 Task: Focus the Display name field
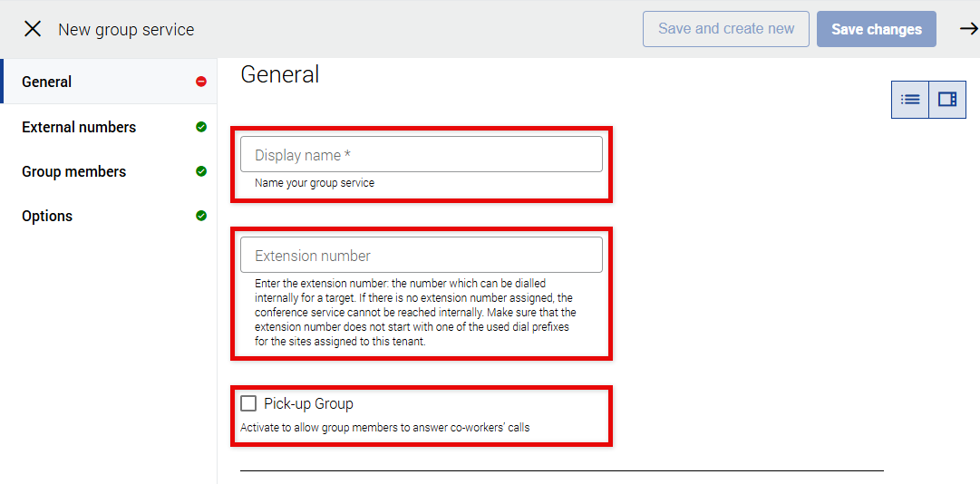[x=421, y=155]
